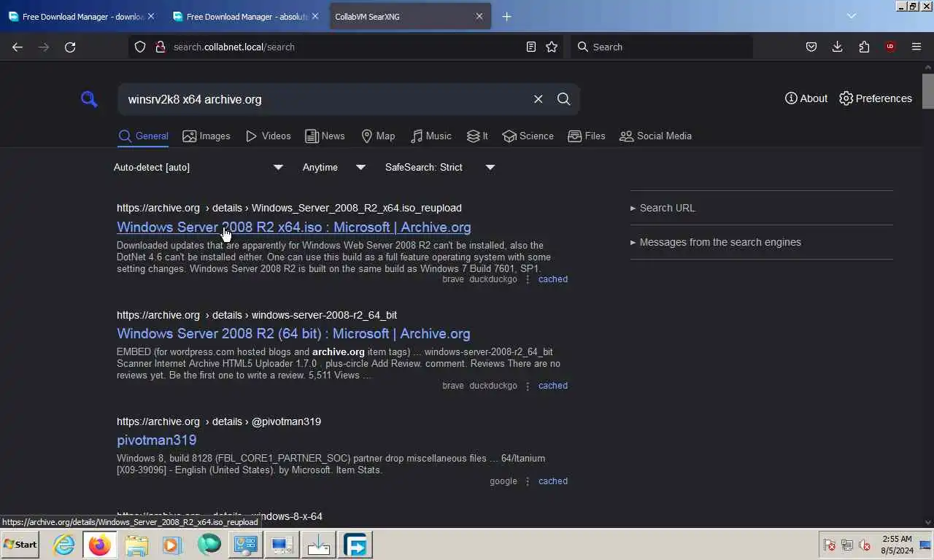Switch to Map category
Screen dimensions: 934x560
pyautogui.click(x=378, y=136)
